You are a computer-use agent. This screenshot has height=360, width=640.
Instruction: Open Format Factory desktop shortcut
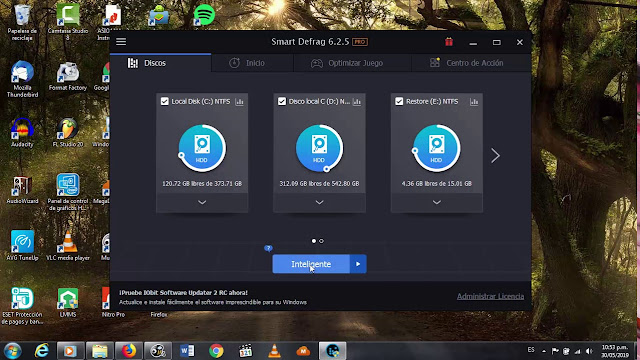tap(68, 76)
